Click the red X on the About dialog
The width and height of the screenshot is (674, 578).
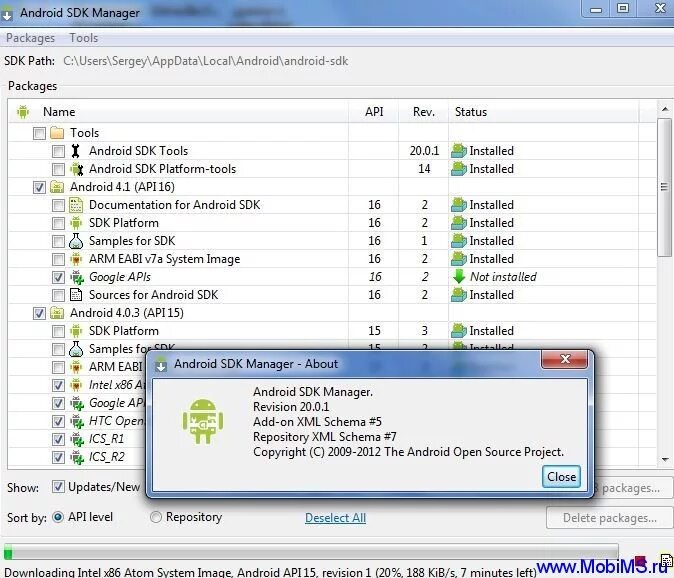coord(564,359)
